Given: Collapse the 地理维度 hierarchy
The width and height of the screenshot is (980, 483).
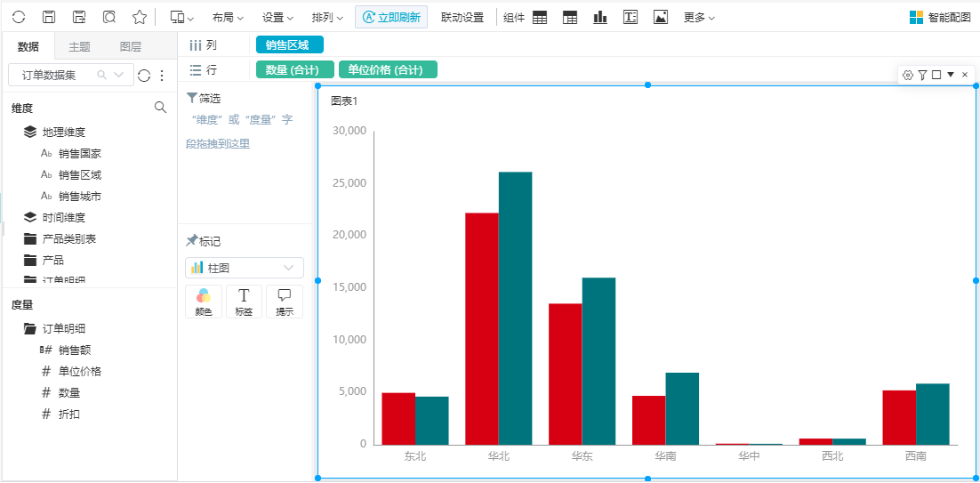Looking at the screenshot, I should click(x=29, y=132).
